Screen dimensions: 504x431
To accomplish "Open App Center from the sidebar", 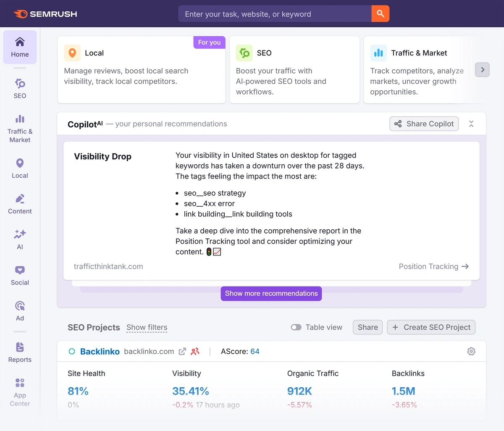I will pos(20,392).
